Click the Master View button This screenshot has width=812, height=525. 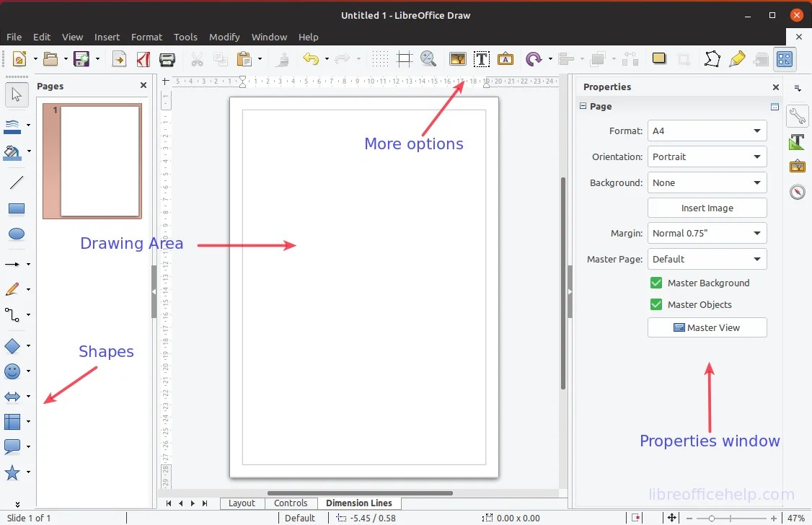pyautogui.click(x=707, y=327)
